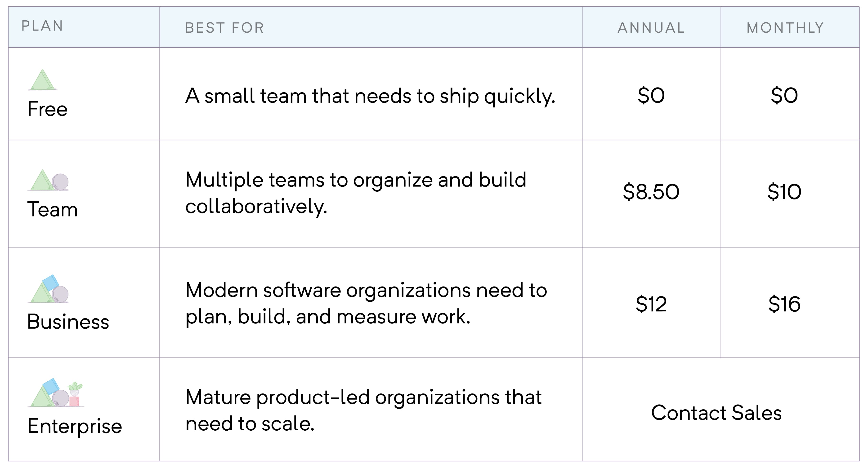The height and width of the screenshot is (468, 868).
Task: Click the Enterprise description about scaling
Action: click(363, 410)
